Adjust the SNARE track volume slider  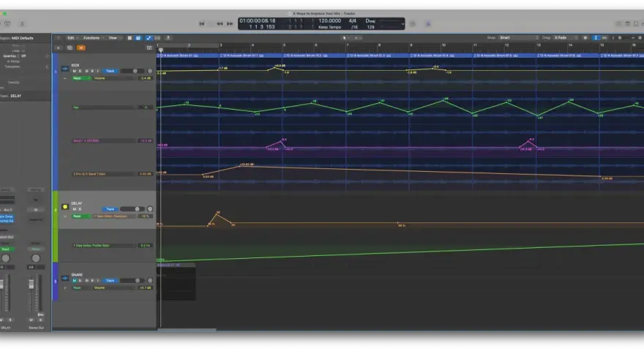pos(132,281)
